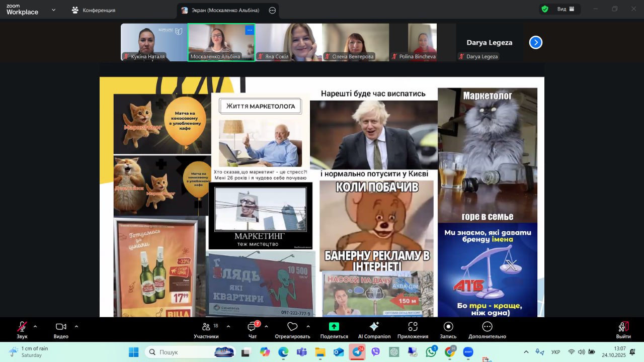Image resolution: width=644 pixels, height=362 pixels.
Task: Open File Explorer from the taskbar
Action: point(320,352)
